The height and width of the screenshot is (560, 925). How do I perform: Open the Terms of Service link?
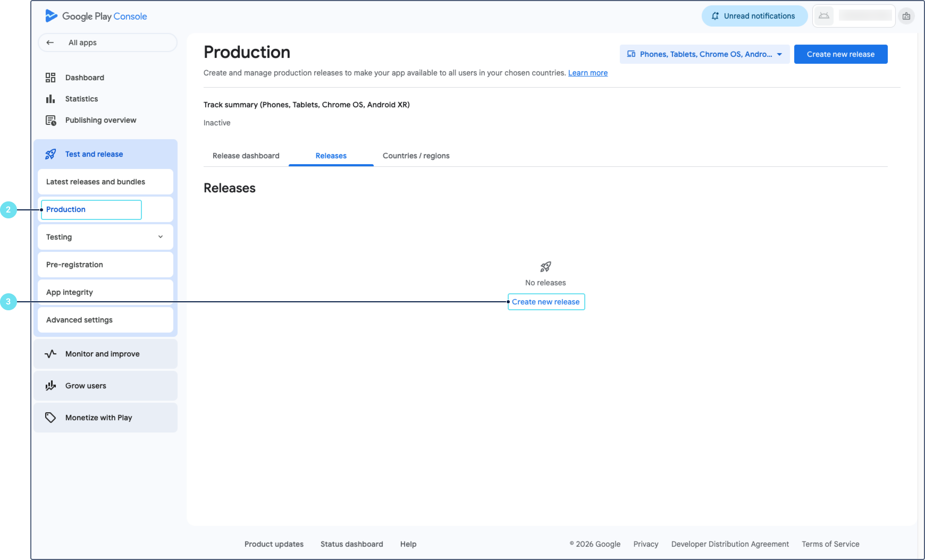pyautogui.click(x=830, y=544)
